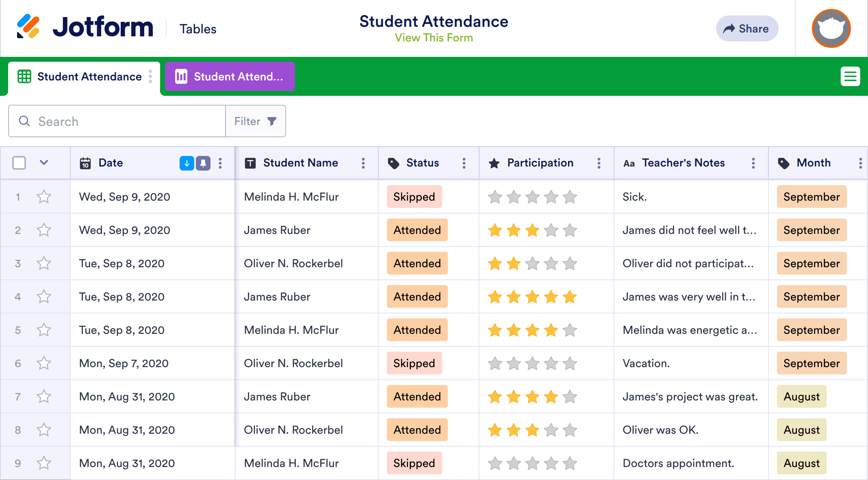The width and height of the screenshot is (868, 480).
Task: Open Status column three-dot menu
Action: [x=464, y=163]
